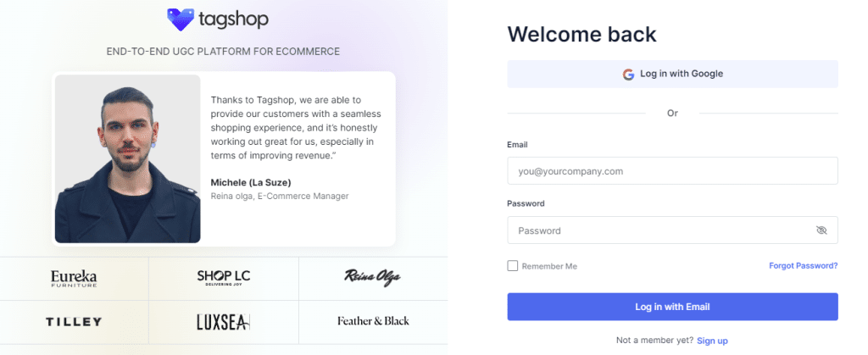This screenshot has width=868, height=355.
Task: Click the Shop LC brand logo
Action: (223, 277)
